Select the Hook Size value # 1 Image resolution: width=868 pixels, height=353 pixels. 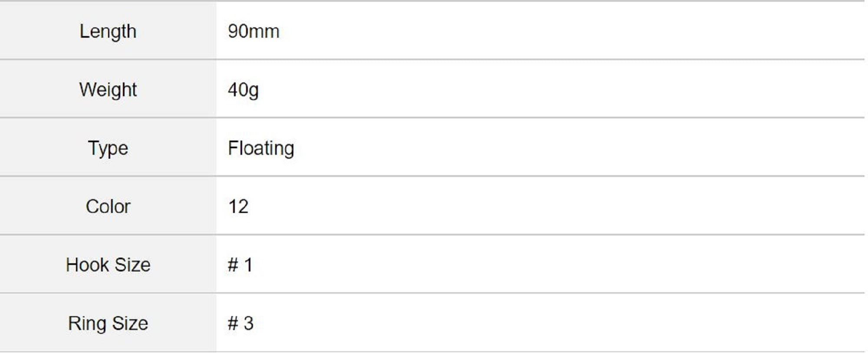pos(240,265)
